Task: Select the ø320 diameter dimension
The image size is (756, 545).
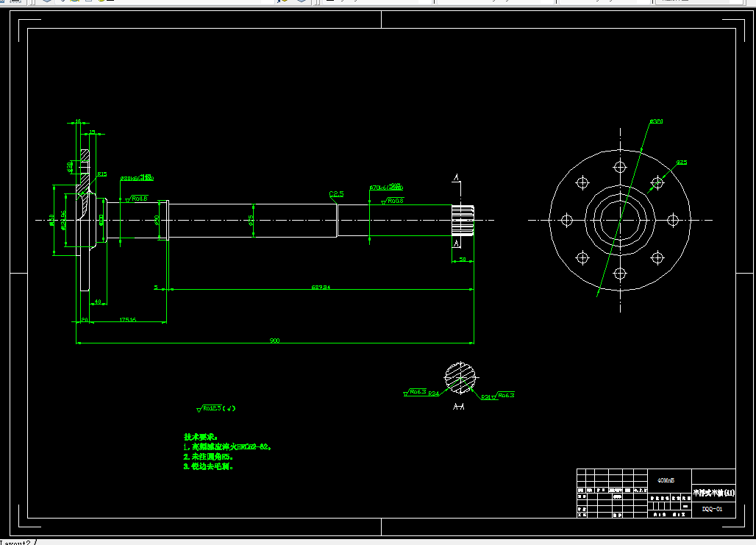Action: click(656, 121)
